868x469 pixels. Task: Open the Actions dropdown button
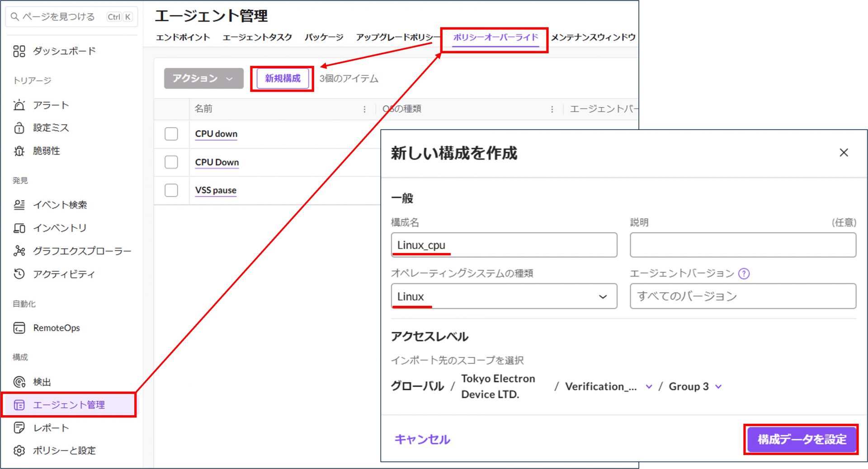click(203, 79)
